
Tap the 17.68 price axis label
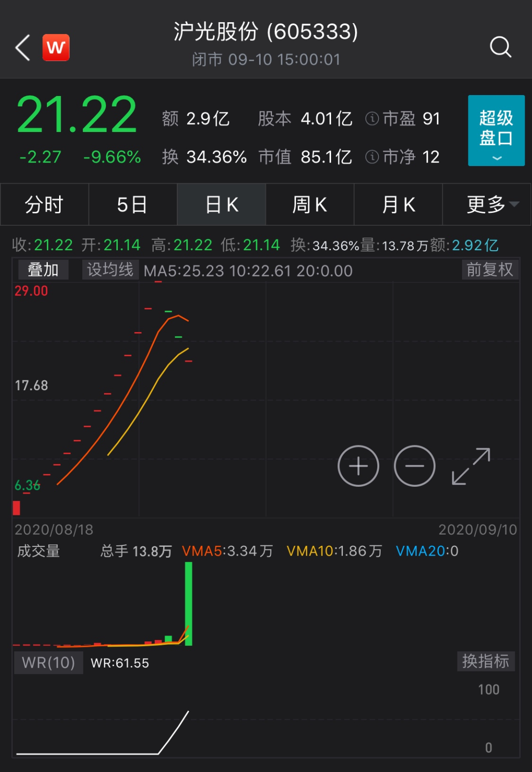pos(31,385)
